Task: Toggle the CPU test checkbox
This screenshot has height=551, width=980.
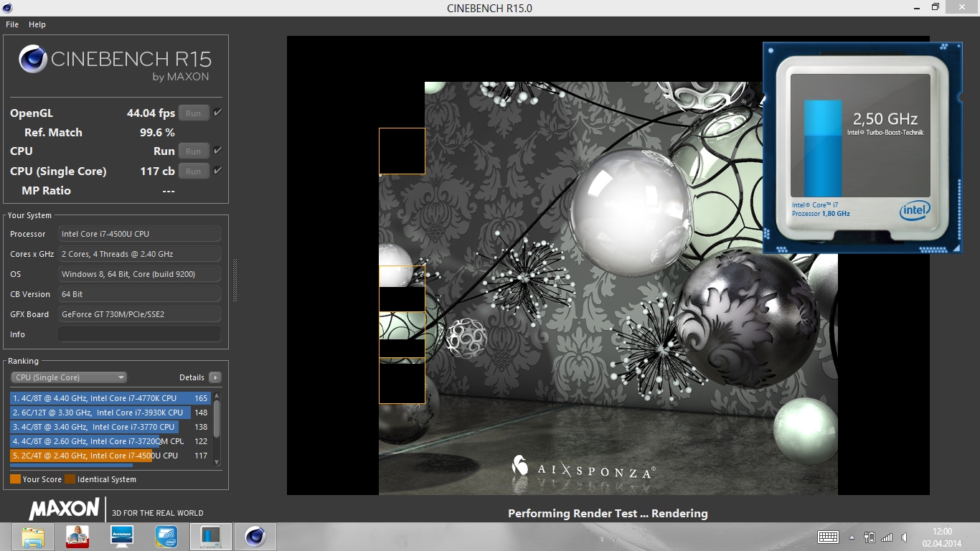Action: pos(217,151)
